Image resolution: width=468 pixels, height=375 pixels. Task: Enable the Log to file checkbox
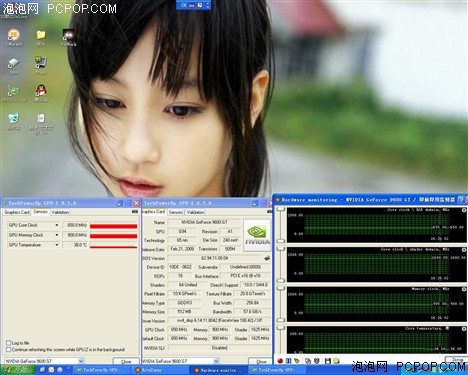(x=9, y=343)
